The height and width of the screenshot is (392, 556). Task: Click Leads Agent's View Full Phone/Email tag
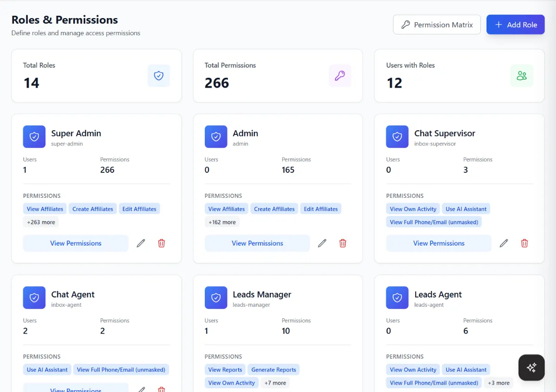tap(434, 383)
